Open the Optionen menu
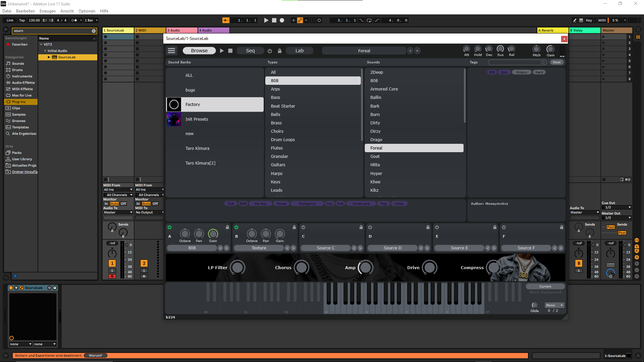The height and width of the screenshot is (362, 644). pos(87,11)
